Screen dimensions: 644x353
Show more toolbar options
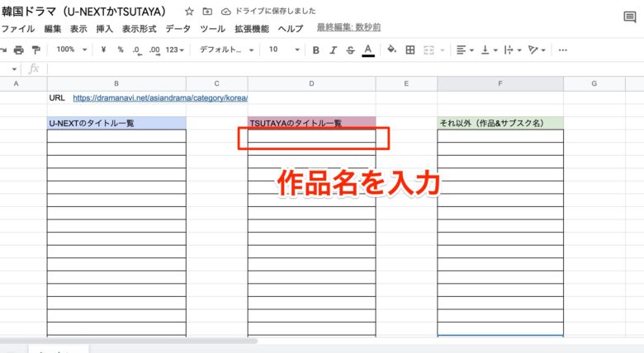(563, 50)
